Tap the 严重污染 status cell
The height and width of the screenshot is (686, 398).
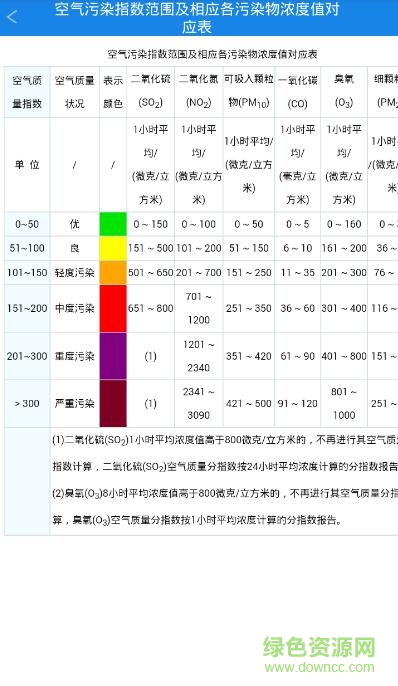tap(75, 403)
